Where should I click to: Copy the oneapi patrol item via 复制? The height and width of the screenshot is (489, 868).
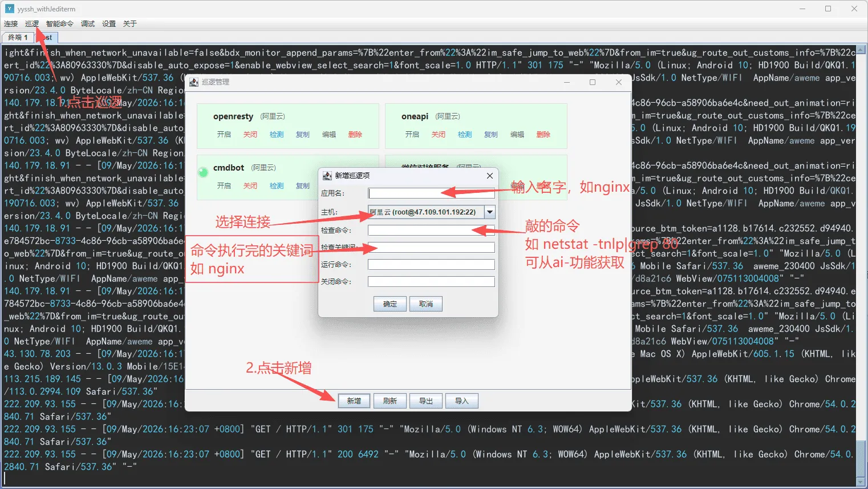[x=491, y=135]
